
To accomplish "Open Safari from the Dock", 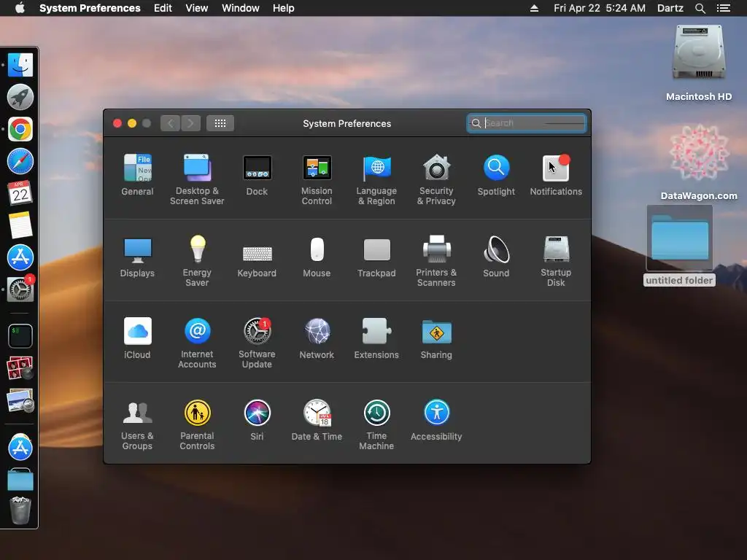I will (20, 161).
